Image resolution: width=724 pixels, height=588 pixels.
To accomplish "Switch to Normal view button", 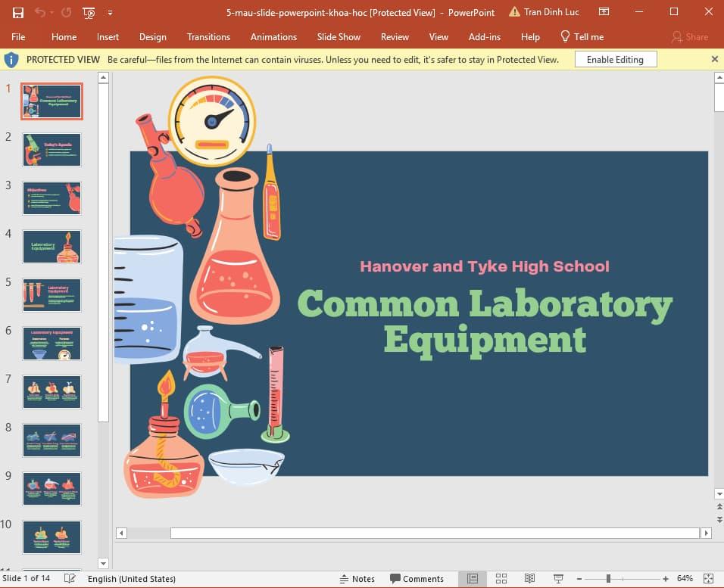I will coord(473,579).
